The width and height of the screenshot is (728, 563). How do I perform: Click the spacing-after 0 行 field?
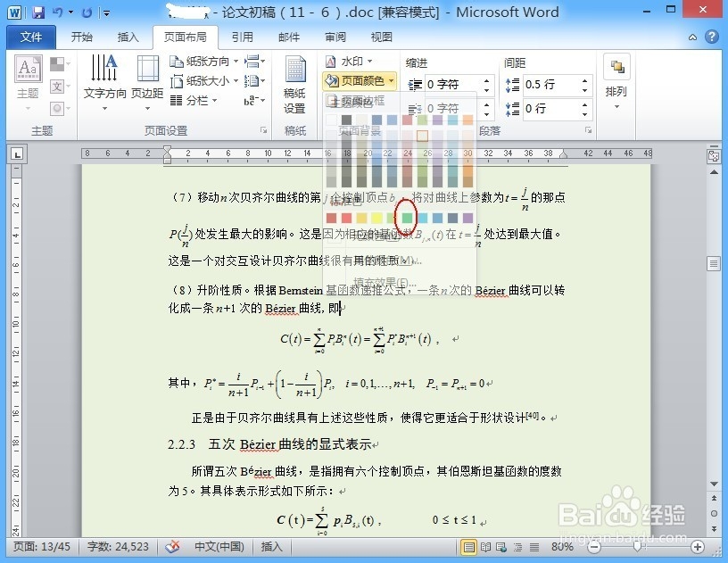click(x=550, y=109)
